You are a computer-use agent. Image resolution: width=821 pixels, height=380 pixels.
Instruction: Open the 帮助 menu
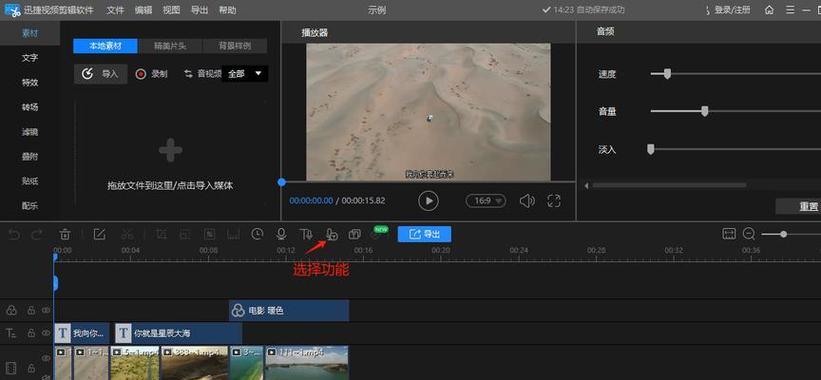[x=227, y=10]
